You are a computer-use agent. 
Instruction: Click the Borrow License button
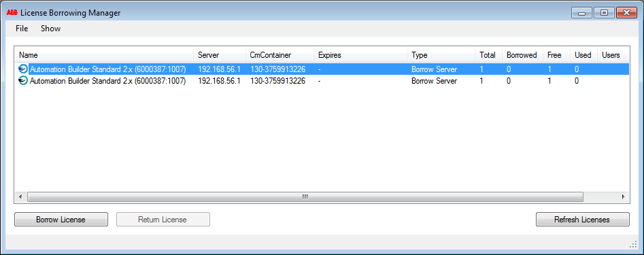tap(61, 219)
